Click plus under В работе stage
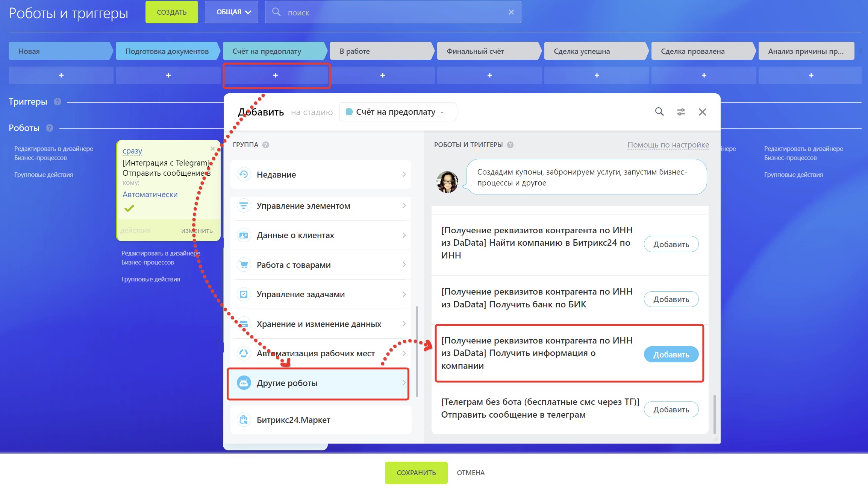 (382, 75)
